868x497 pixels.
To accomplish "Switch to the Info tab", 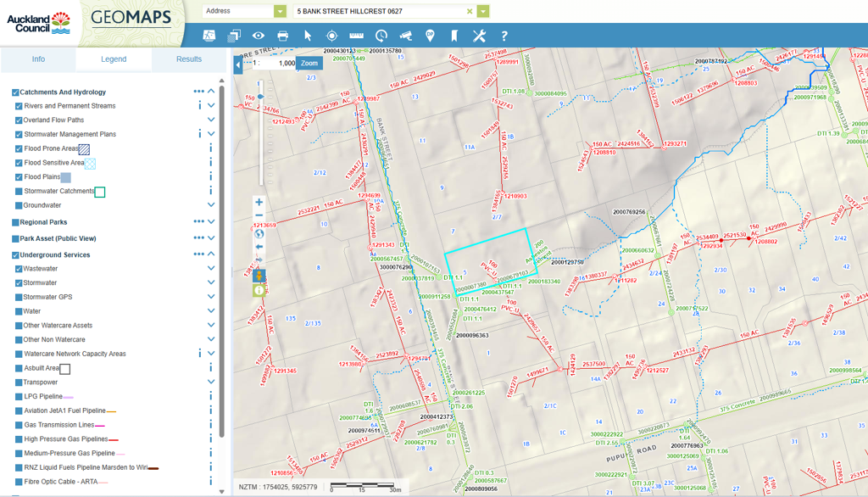I will [38, 59].
